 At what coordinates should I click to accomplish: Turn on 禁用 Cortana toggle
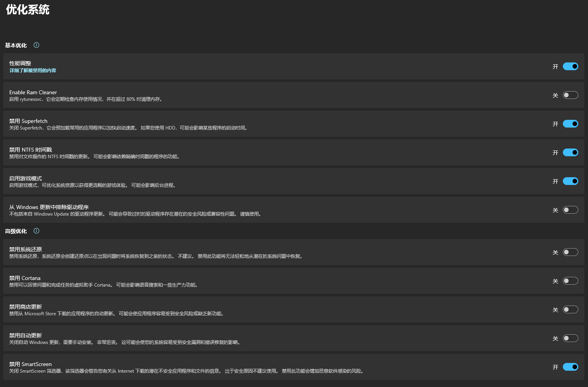coord(570,281)
